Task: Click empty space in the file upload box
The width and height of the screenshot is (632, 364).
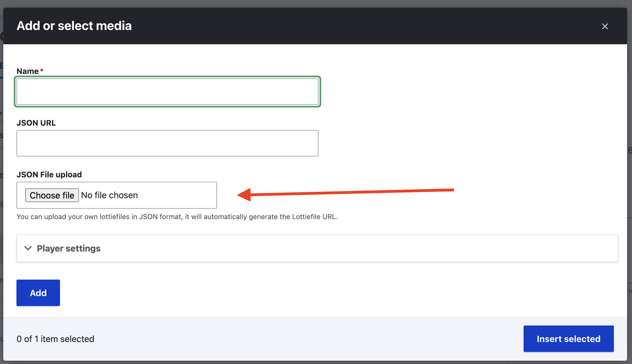Action: (x=179, y=195)
